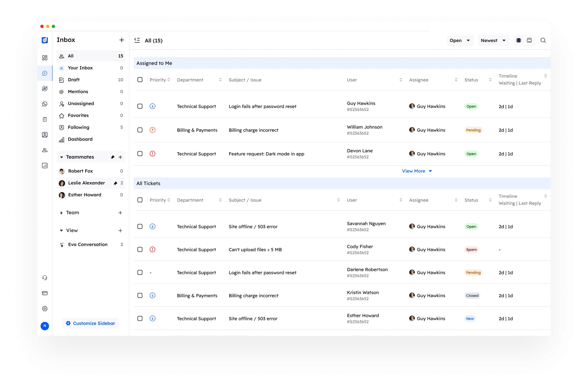Switch to compact list view icon in toolbar
Image resolution: width=588 pixels, height=389 pixels.
click(x=529, y=40)
